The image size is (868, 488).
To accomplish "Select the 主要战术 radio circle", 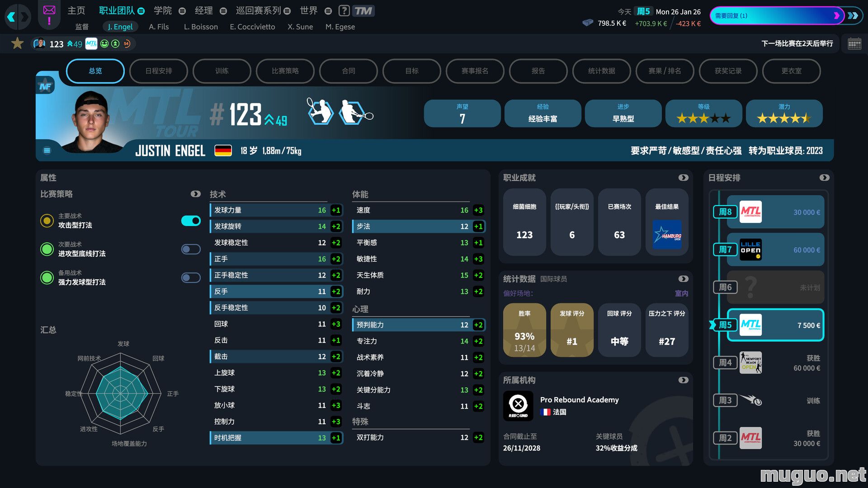I will [47, 221].
